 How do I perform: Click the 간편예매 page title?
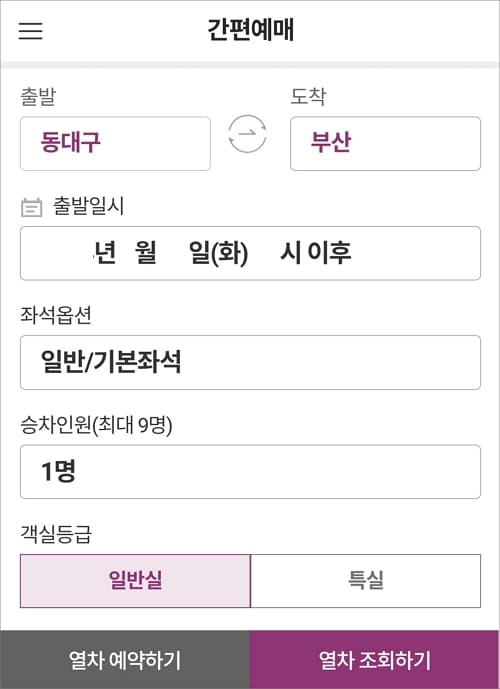[250, 30]
